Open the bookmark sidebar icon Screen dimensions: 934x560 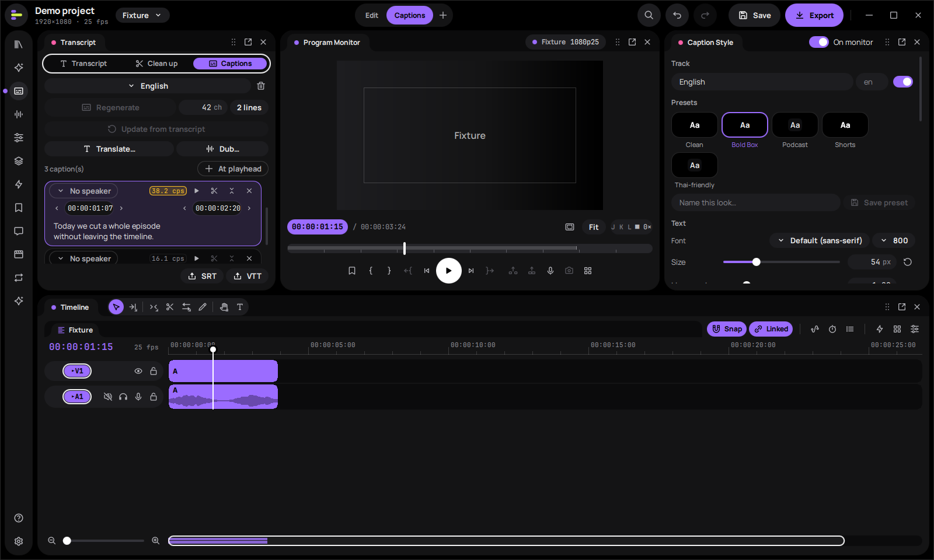(x=19, y=208)
